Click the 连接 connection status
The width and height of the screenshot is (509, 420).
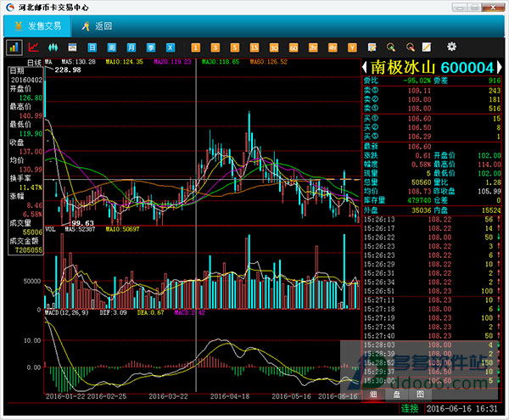point(410,409)
